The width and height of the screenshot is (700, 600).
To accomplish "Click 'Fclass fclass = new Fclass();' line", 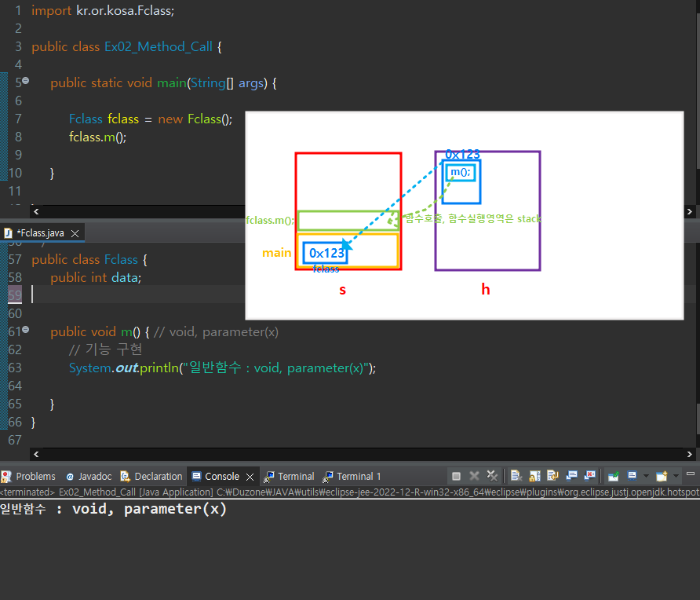I will click(x=151, y=119).
